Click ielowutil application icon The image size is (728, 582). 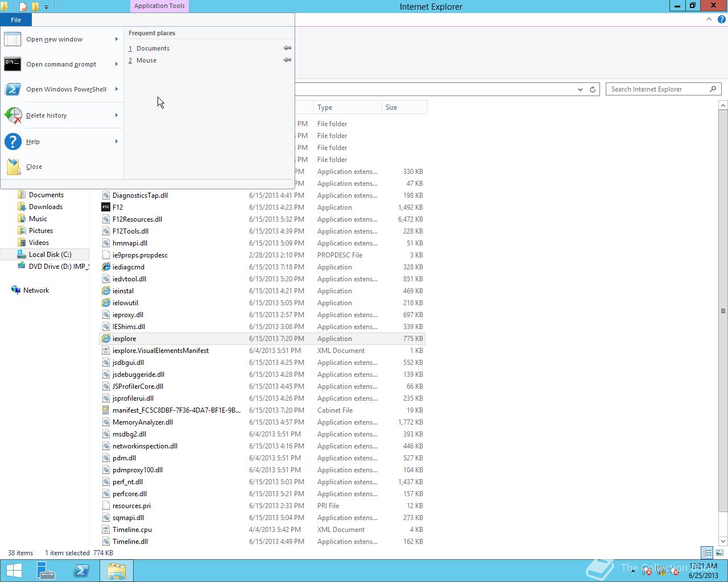106,303
